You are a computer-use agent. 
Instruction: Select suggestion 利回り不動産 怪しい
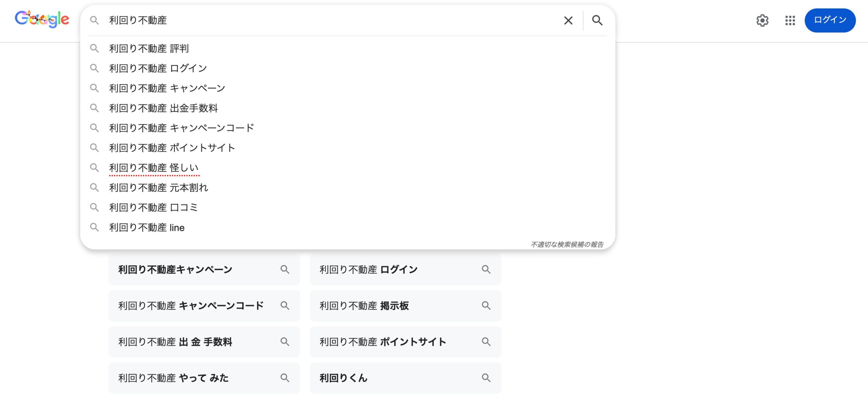point(154,168)
